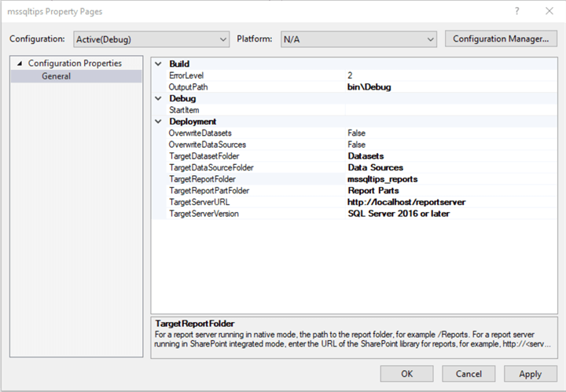This screenshot has width=566, height=392.
Task: Close the mssqltips Property Pages dialog
Action: coord(549,11)
